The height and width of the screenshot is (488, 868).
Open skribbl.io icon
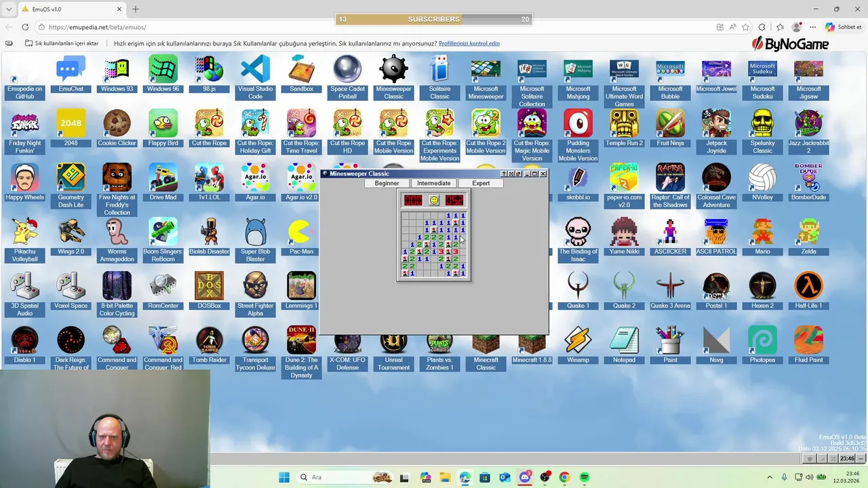(x=578, y=183)
